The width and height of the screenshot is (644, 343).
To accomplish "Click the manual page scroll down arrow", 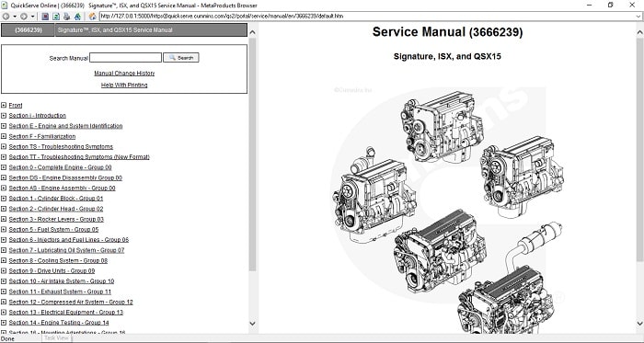I will [640, 324].
